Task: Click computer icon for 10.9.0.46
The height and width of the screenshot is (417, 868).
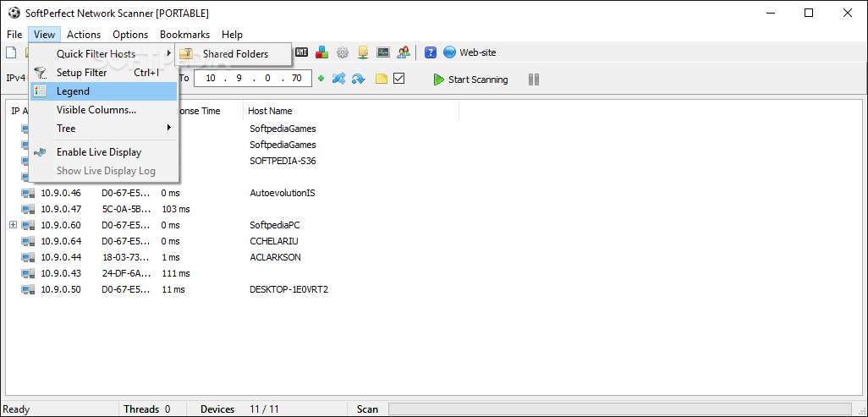Action: [x=28, y=193]
